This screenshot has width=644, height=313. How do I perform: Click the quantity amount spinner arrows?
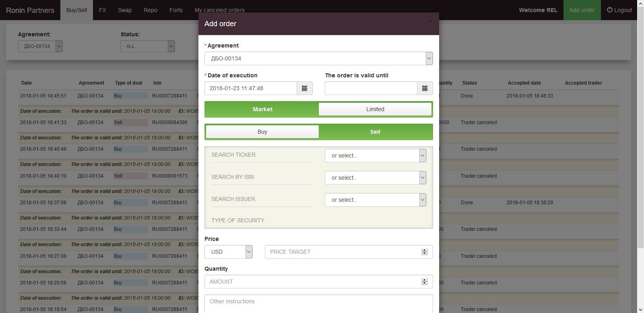point(424,282)
